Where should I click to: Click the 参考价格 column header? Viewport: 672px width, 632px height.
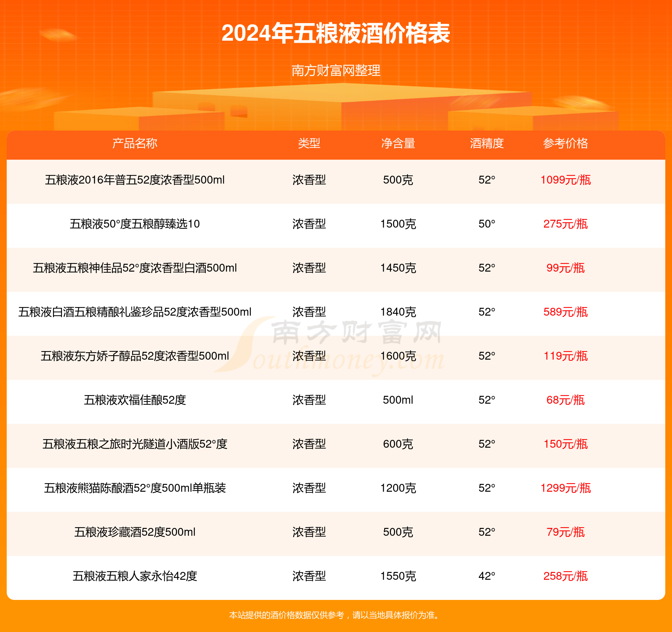click(566, 143)
